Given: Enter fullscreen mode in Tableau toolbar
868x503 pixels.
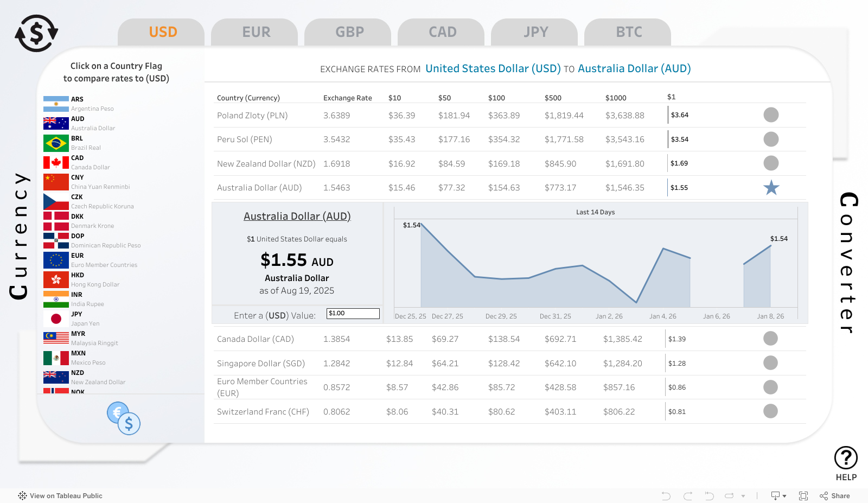Looking at the screenshot, I should point(803,496).
